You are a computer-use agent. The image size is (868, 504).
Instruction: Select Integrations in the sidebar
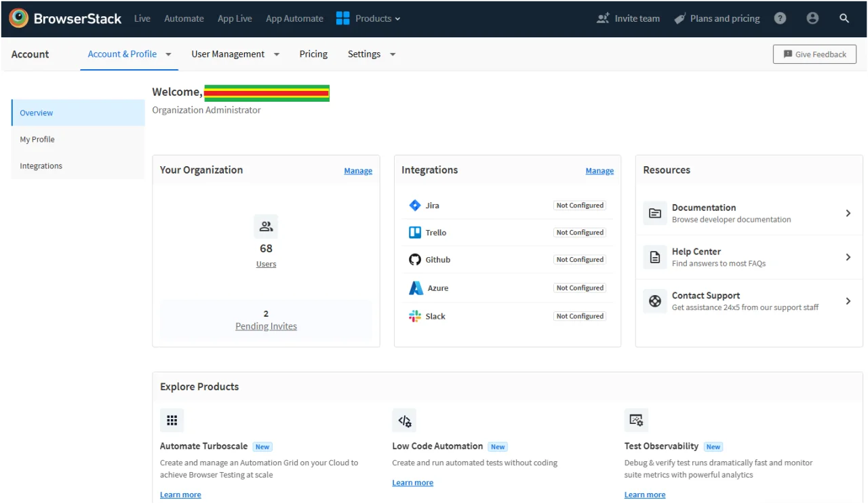tap(78, 166)
